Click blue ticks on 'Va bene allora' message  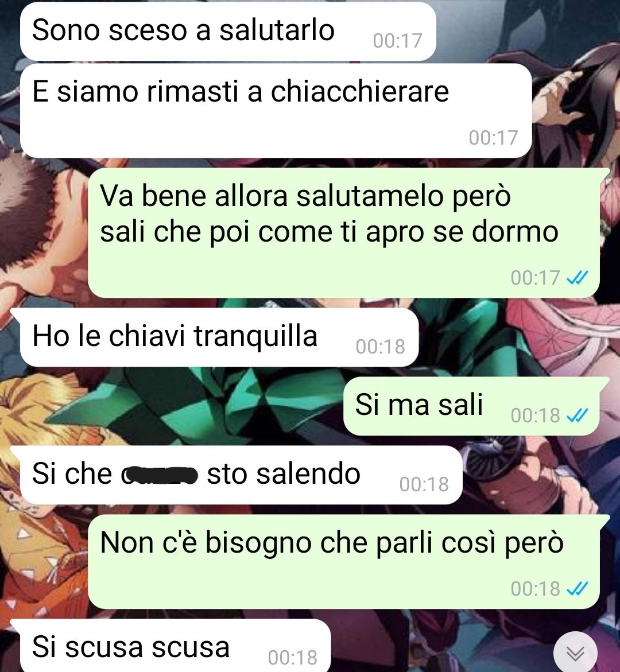[577, 278]
